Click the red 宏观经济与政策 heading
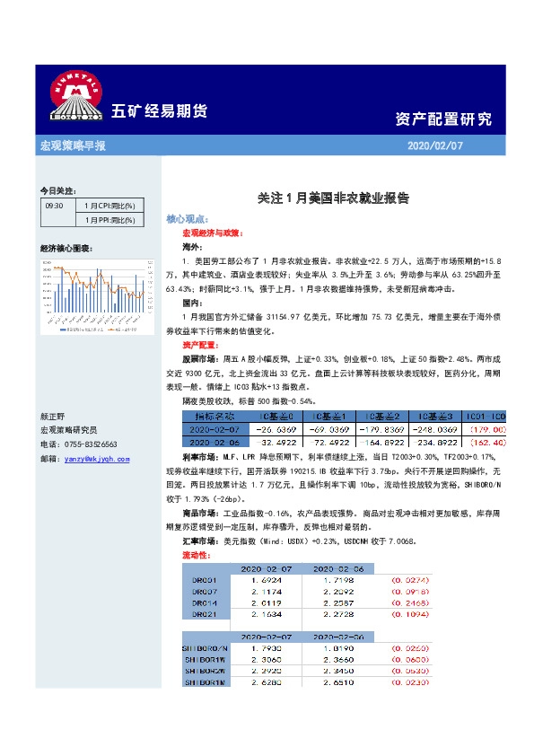The height and width of the screenshot is (756, 534). click(213, 233)
